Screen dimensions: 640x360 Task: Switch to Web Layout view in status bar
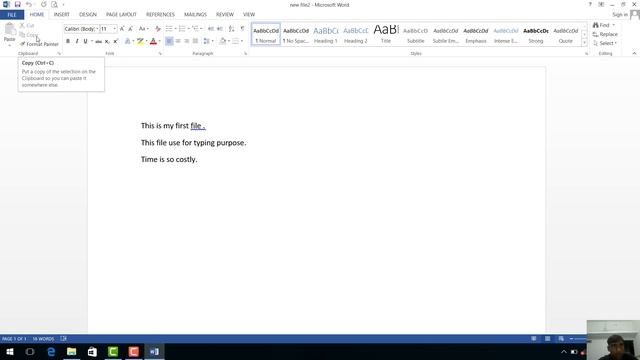click(x=561, y=339)
